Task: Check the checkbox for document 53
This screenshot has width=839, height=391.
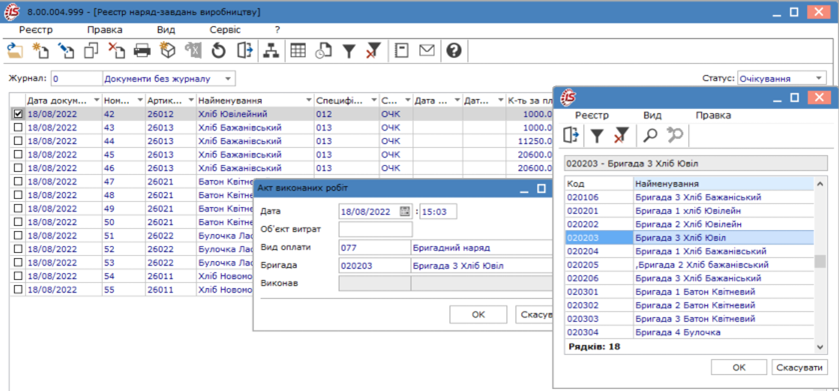Action: [18, 262]
